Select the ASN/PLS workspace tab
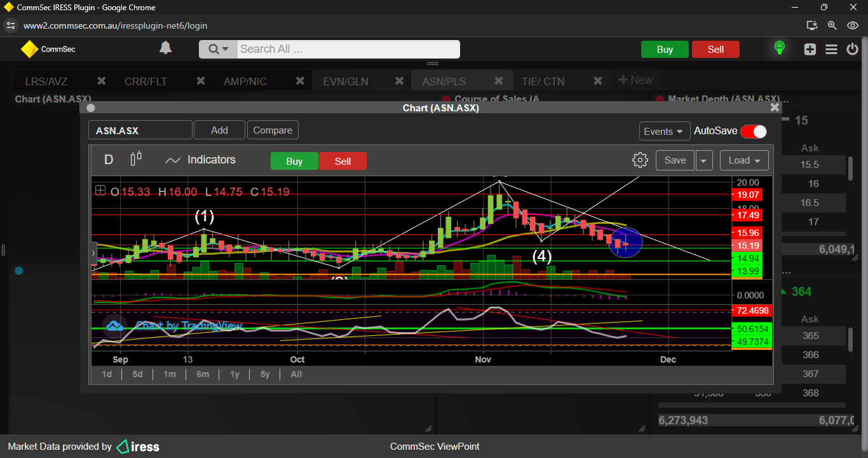The height and width of the screenshot is (458, 868). (444, 81)
